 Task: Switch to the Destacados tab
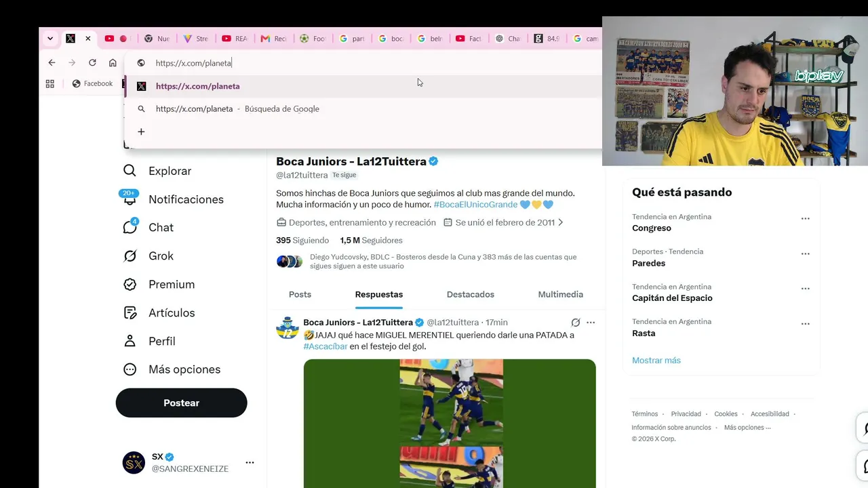(471, 294)
